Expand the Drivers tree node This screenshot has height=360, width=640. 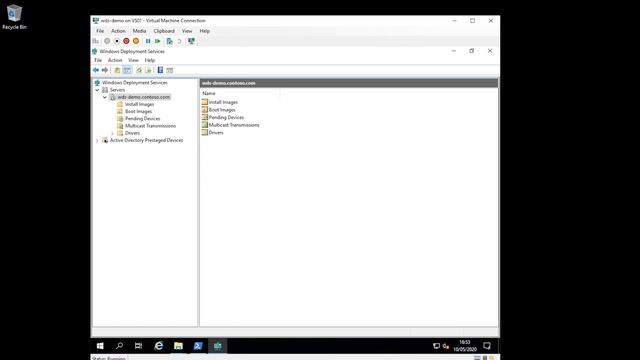(x=113, y=133)
